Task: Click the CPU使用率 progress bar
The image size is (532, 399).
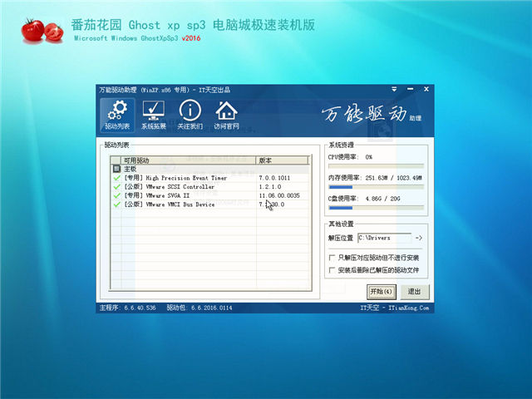Action: coord(376,166)
